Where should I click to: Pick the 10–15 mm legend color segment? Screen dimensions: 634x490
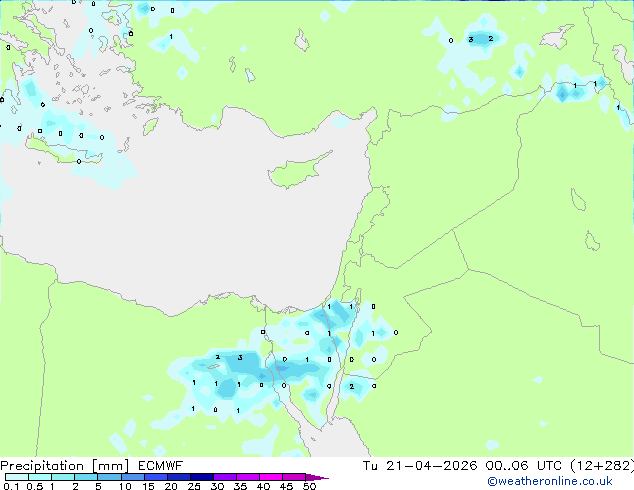(132, 477)
